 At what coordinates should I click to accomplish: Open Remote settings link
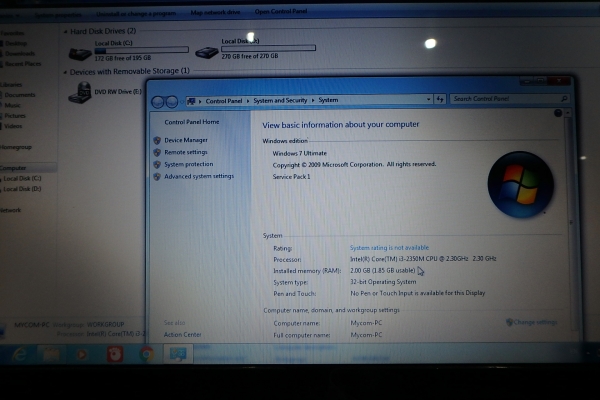(186, 152)
